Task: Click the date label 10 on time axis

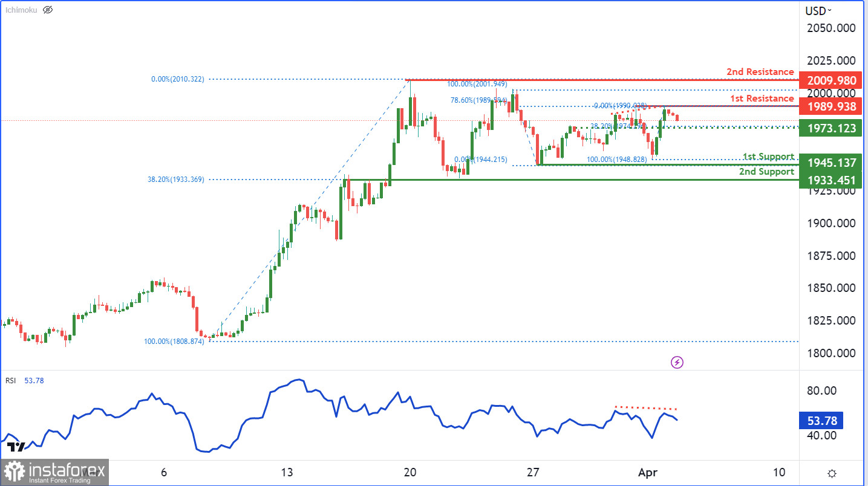Action: click(x=779, y=472)
